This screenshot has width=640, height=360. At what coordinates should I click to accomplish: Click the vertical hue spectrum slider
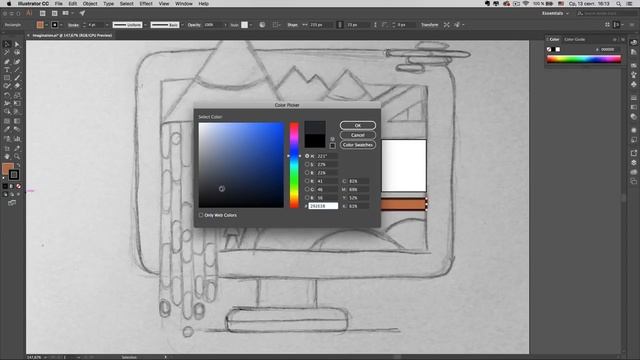coord(294,165)
